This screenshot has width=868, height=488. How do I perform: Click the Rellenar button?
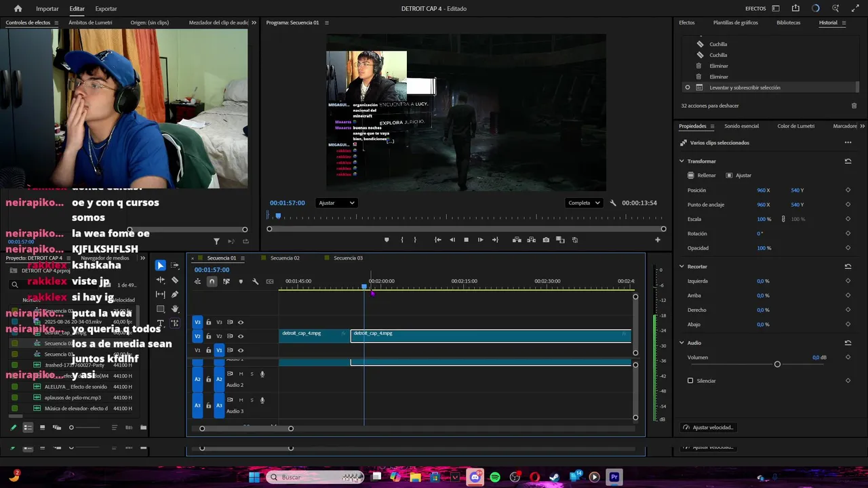(702, 176)
